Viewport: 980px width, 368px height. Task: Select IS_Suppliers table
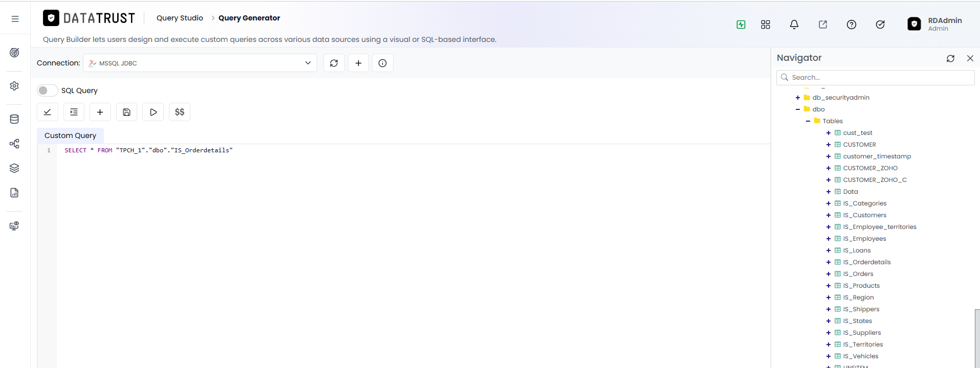[x=862, y=333]
